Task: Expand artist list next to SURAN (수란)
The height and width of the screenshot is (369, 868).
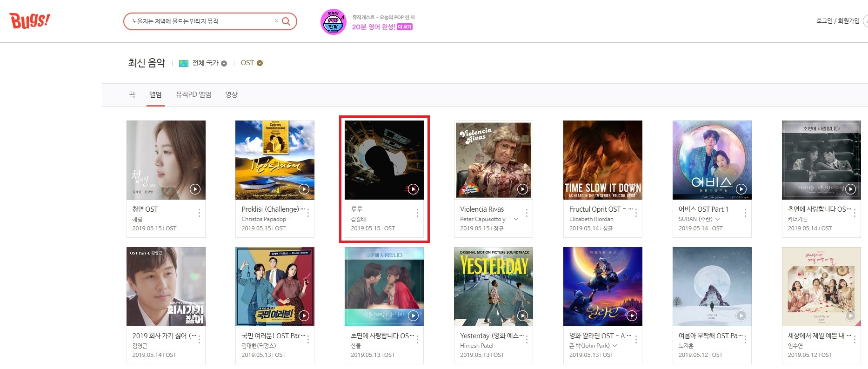Action: tap(717, 219)
